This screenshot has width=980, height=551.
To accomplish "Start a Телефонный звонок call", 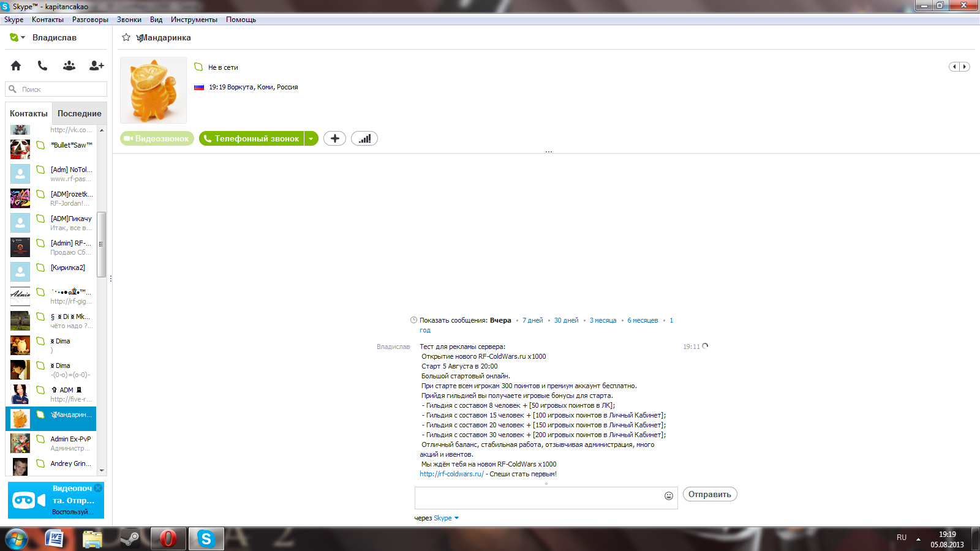I will (x=251, y=138).
